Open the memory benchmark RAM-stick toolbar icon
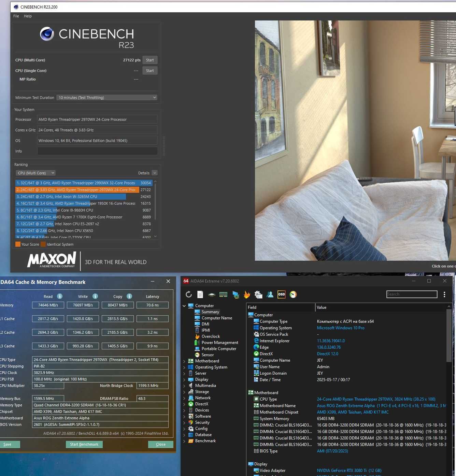Screen dimensions: 456x476 [224, 294]
